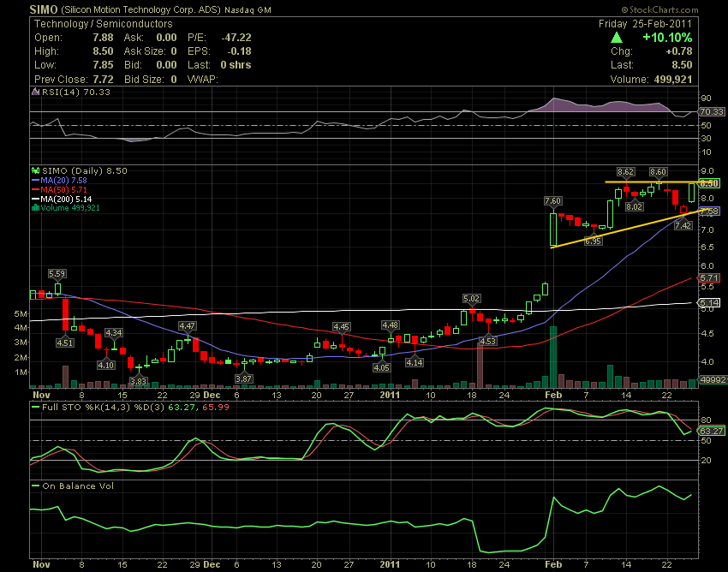The width and height of the screenshot is (728, 572).
Task: Click the Last 0 shrs value
Action: pyautogui.click(x=236, y=65)
